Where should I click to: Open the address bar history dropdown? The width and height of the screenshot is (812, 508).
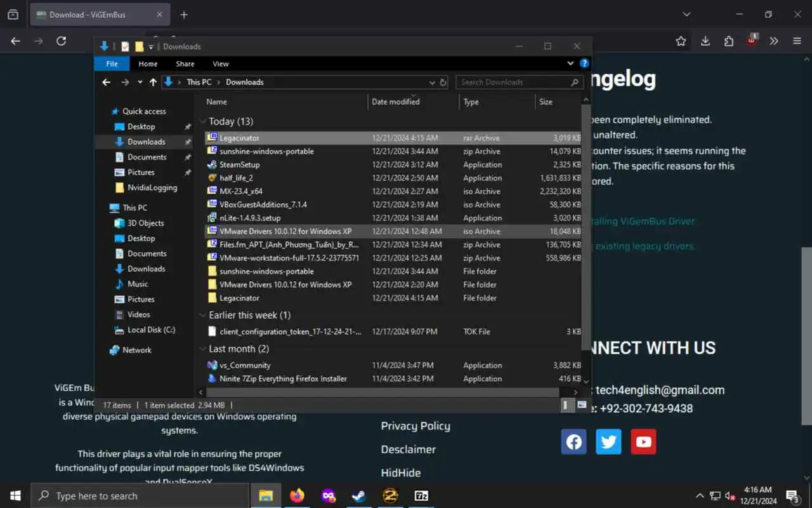coord(432,82)
